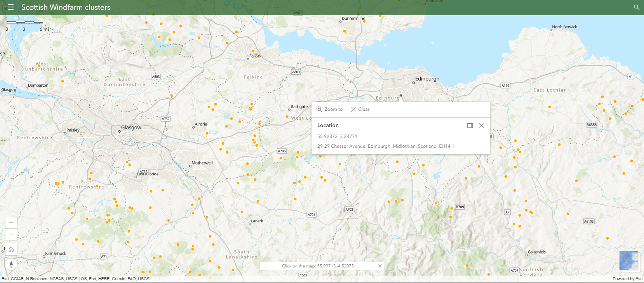Image resolution: width=644 pixels, height=283 pixels.
Task: Click the black location pin above the popup
Action: (401, 96)
